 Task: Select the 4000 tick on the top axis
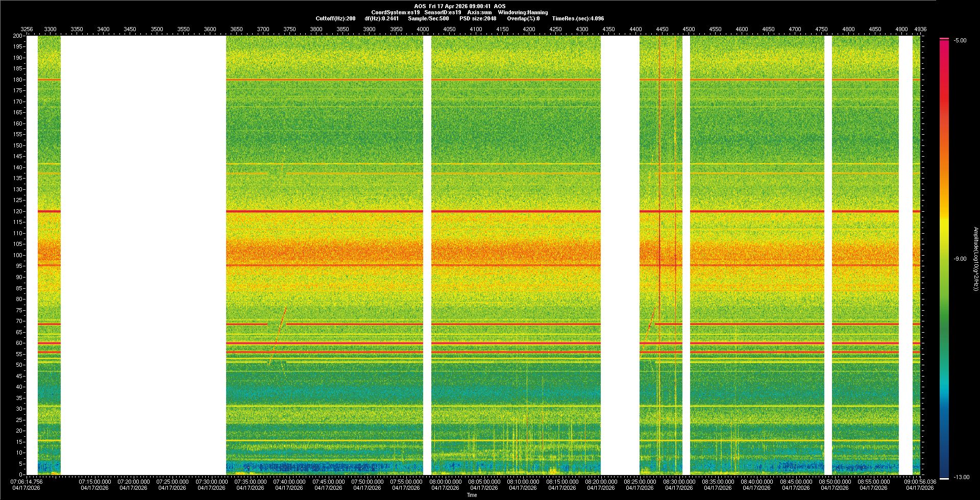pyautogui.click(x=423, y=29)
